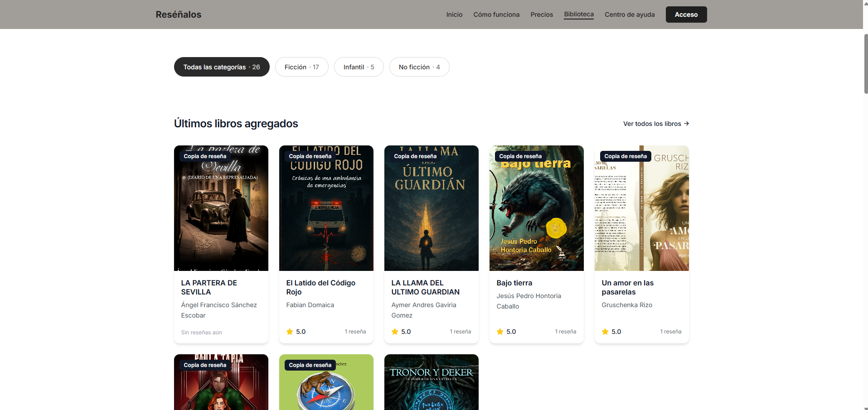The height and width of the screenshot is (410, 868).
Task: Click the Reseñalos logo
Action: 178,14
